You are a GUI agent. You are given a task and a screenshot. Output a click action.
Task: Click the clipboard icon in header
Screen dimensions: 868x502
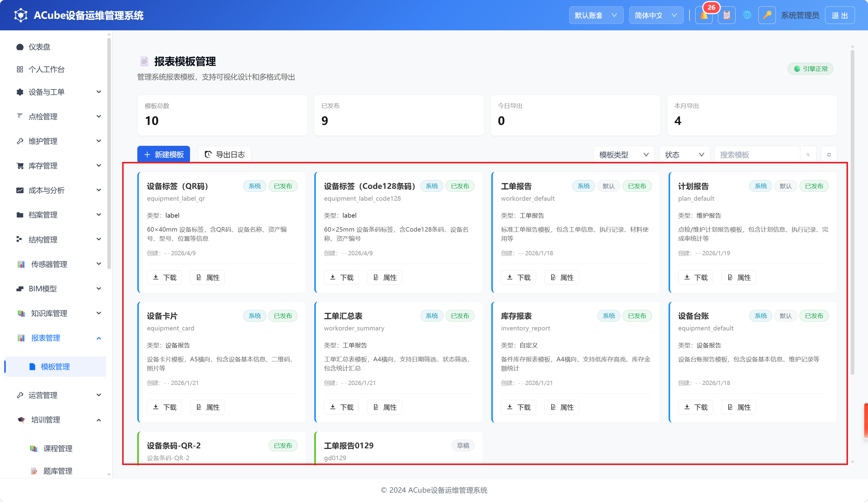[x=726, y=15]
